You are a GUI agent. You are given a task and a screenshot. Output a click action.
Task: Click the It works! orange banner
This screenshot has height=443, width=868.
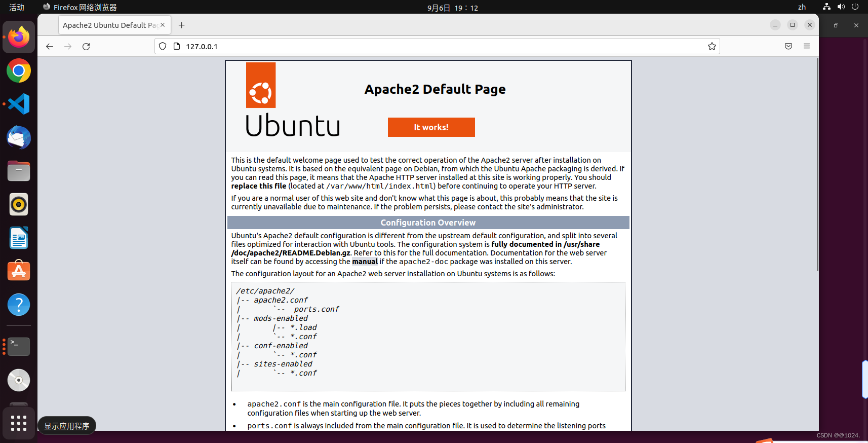431,127
